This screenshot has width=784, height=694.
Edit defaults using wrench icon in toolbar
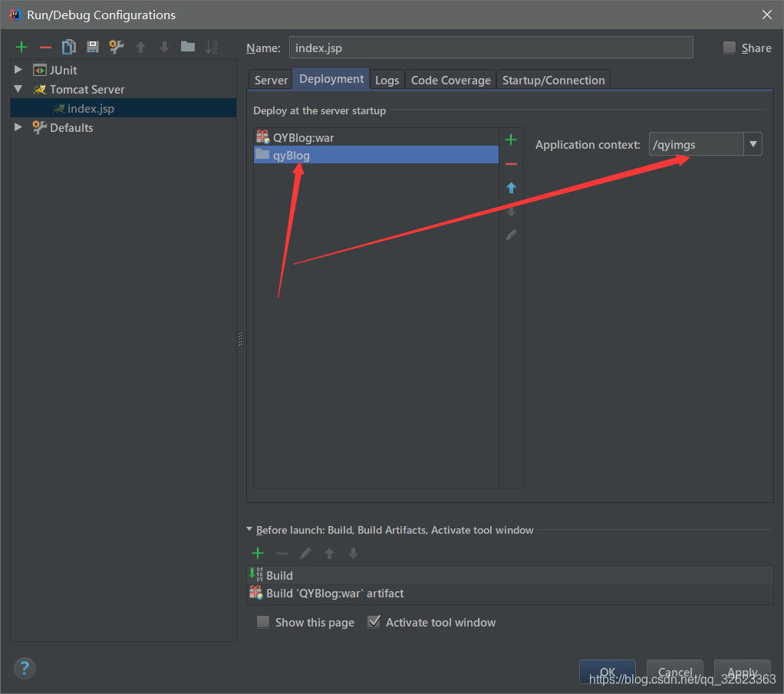click(116, 47)
